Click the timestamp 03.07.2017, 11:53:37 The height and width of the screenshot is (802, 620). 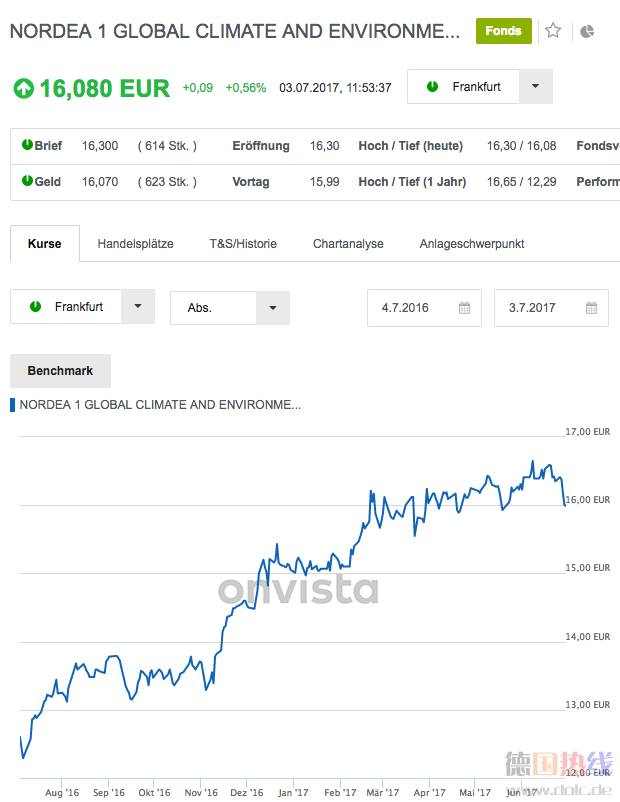(335, 88)
